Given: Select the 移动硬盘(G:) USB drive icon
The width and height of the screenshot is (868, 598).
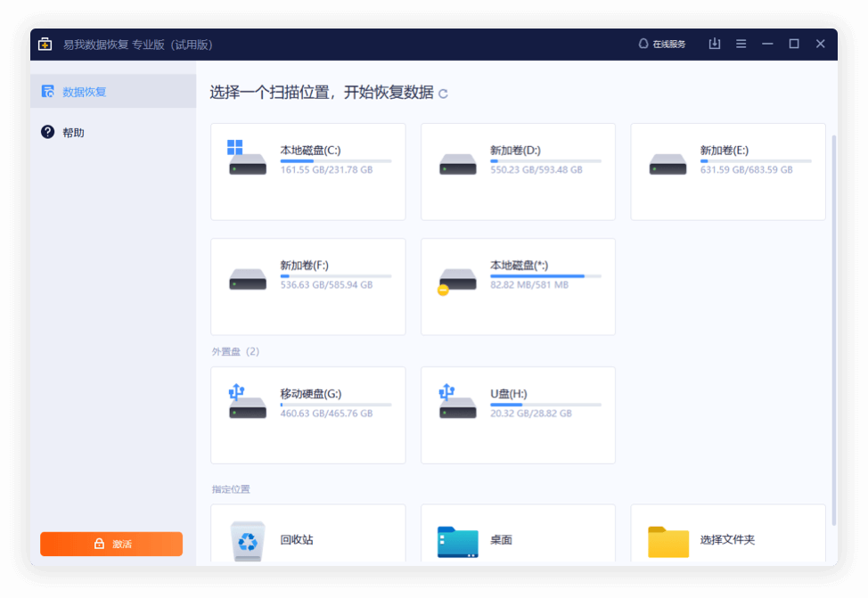Looking at the screenshot, I should [x=247, y=401].
